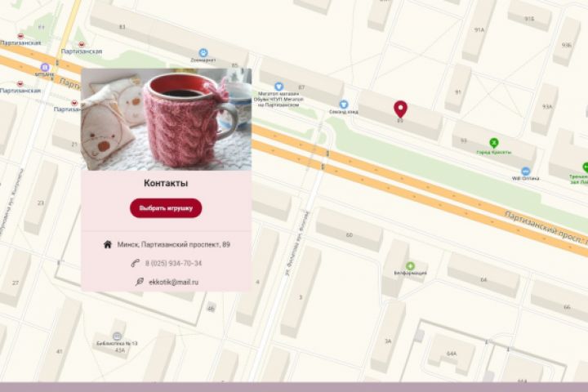588x392 pixels.
Task: Click the phone handset icon in contacts
Action: [x=136, y=263]
